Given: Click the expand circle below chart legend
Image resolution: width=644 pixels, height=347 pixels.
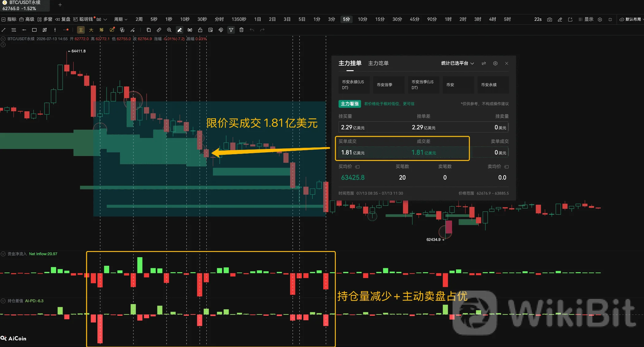Looking at the screenshot, I should coord(3,45).
